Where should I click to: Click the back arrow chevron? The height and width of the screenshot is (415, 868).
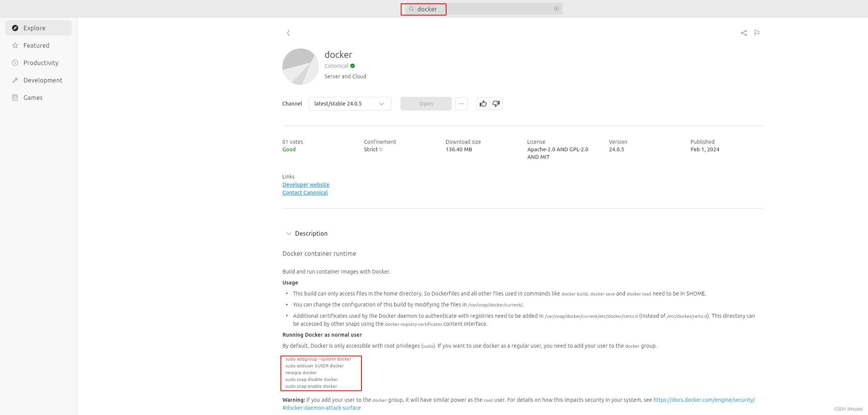click(288, 33)
